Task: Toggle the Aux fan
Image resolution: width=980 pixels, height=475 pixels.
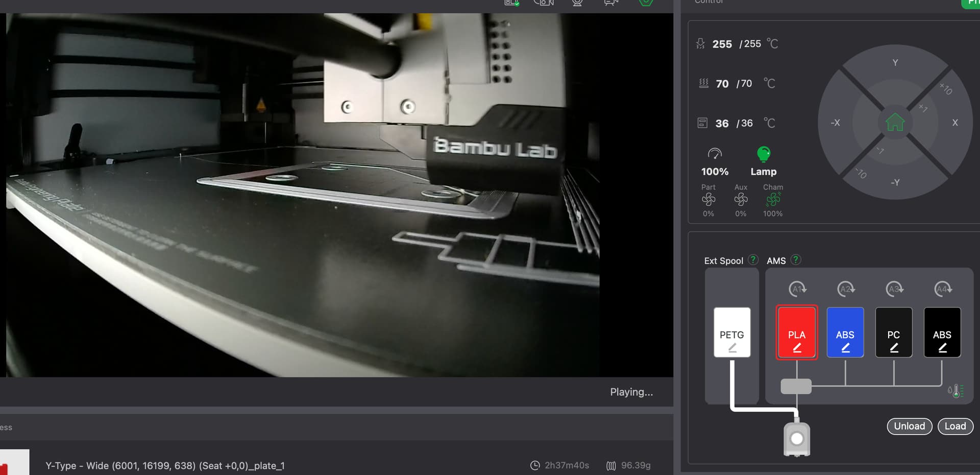Action: [x=741, y=199]
